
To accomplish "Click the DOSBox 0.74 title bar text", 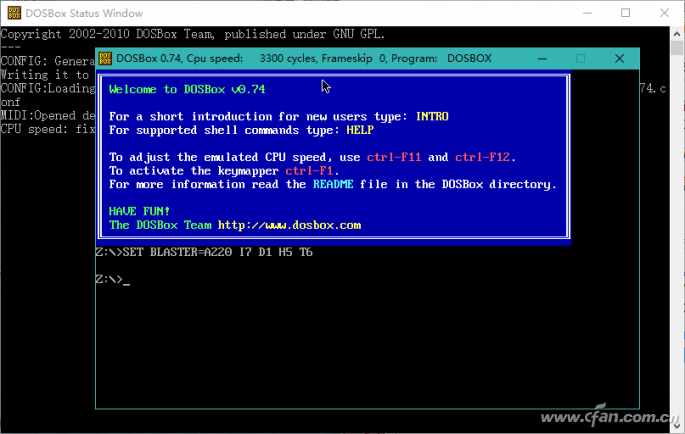I will (304, 58).
